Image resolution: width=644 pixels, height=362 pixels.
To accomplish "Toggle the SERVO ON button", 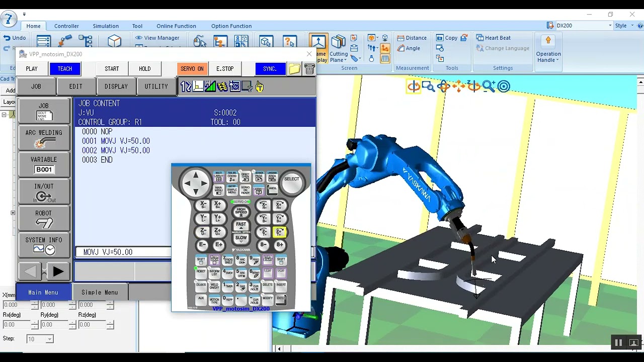I will (192, 69).
